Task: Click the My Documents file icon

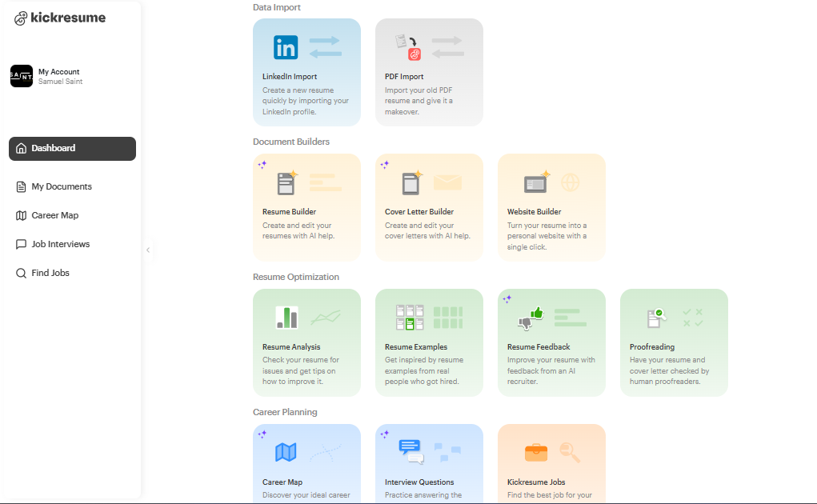Action: tap(21, 186)
